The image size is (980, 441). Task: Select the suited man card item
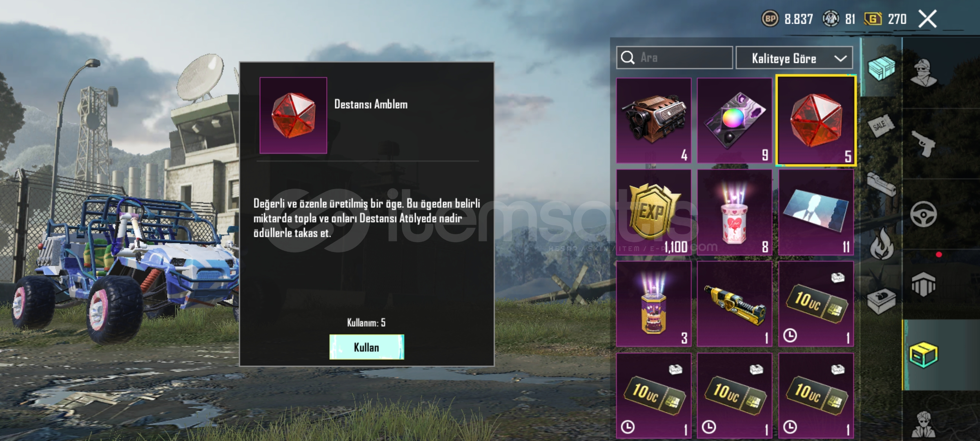[x=816, y=212]
